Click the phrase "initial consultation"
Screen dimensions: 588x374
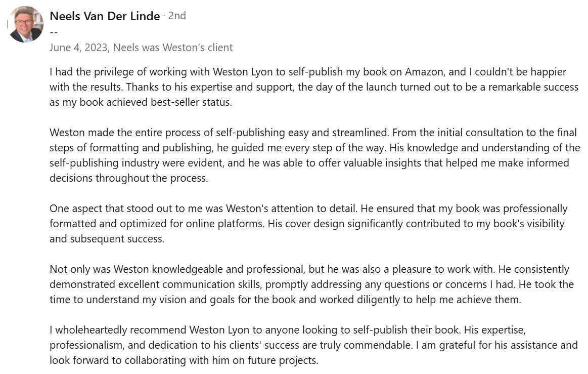[472, 133]
